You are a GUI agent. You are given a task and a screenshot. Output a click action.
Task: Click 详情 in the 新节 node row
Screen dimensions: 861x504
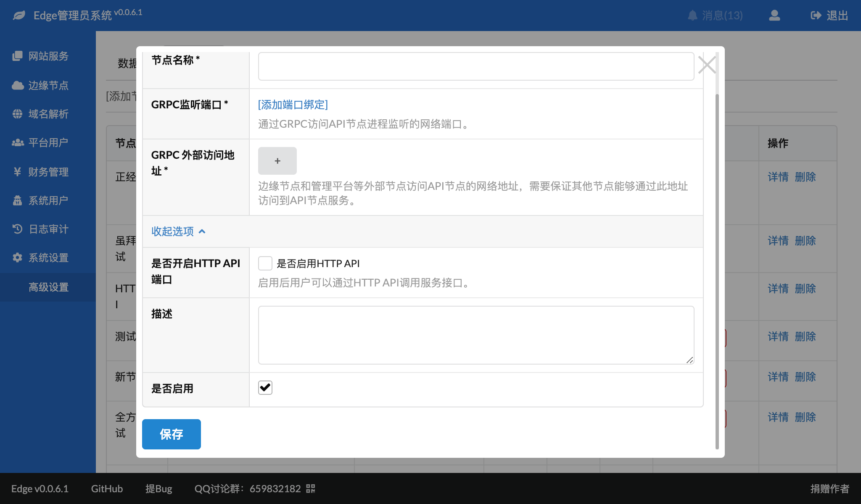[778, 377]
